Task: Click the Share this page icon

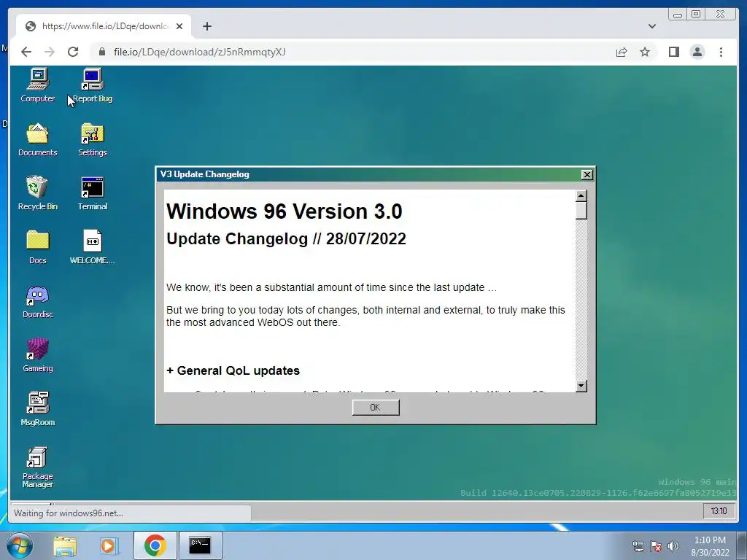Action: click(622, 52)
